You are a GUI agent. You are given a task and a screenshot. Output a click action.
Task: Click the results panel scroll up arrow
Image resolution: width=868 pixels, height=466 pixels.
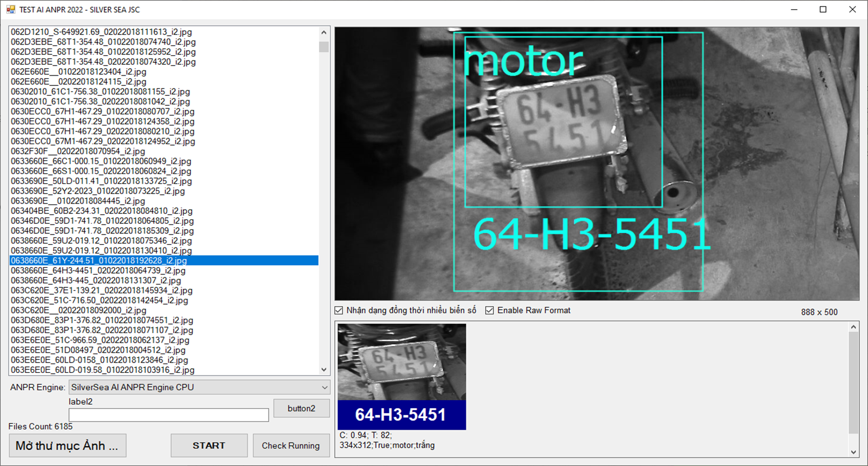853,327
